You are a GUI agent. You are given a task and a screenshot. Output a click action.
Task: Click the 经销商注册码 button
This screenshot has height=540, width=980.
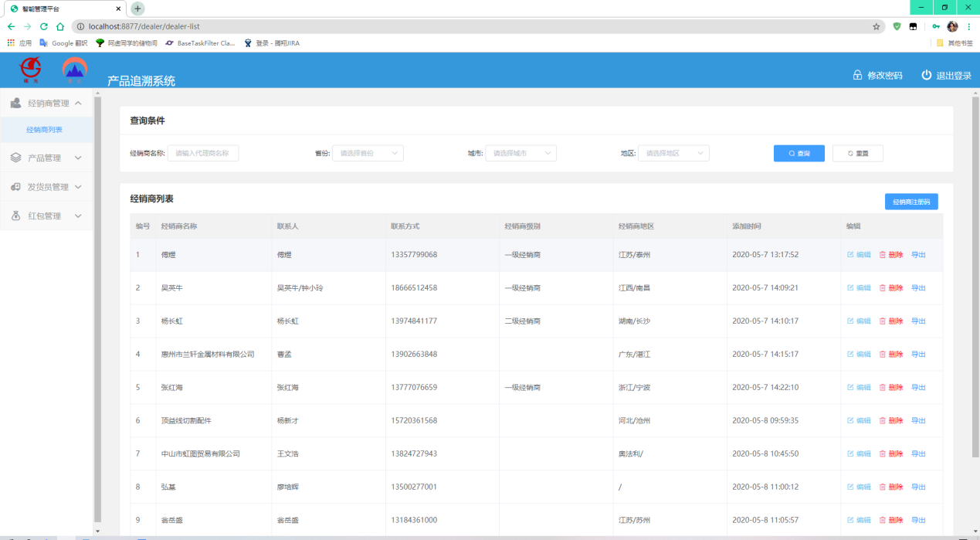(x=911, y=202)
